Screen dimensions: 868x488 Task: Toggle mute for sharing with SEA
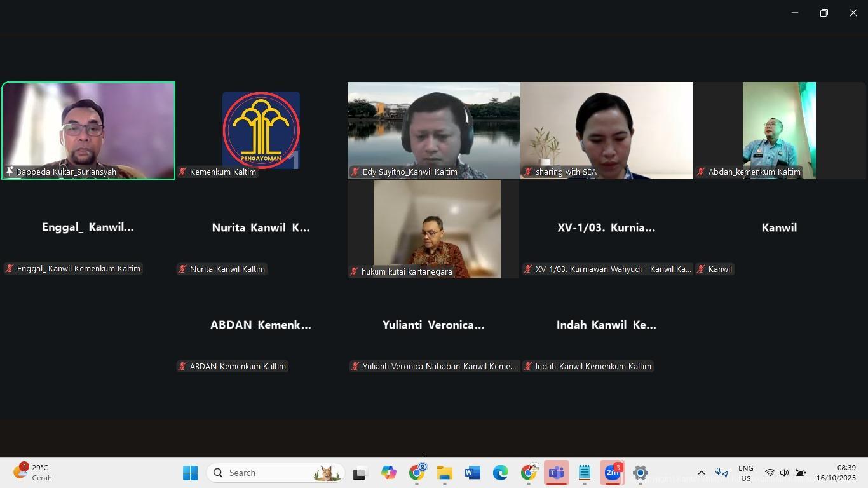528,172
